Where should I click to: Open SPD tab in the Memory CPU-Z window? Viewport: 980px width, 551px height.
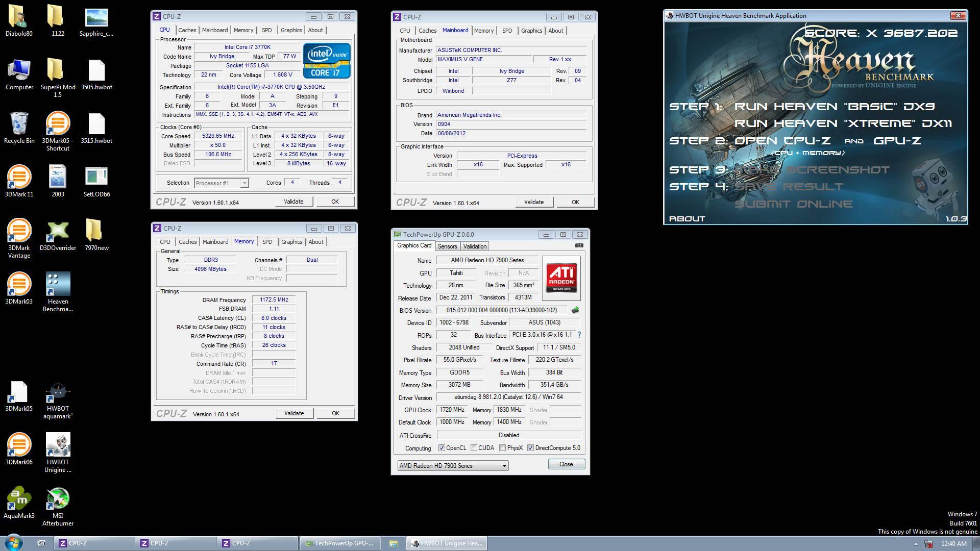(x=267, y=242)
